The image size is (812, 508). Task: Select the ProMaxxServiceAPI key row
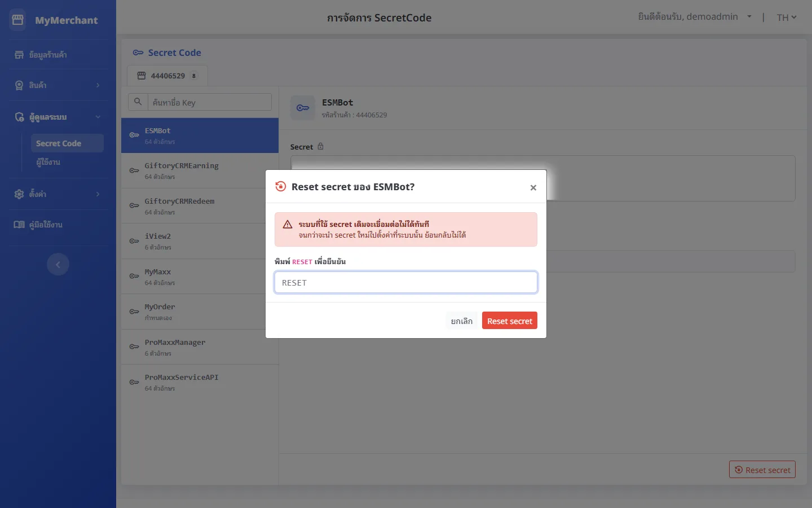pos(200,382)
